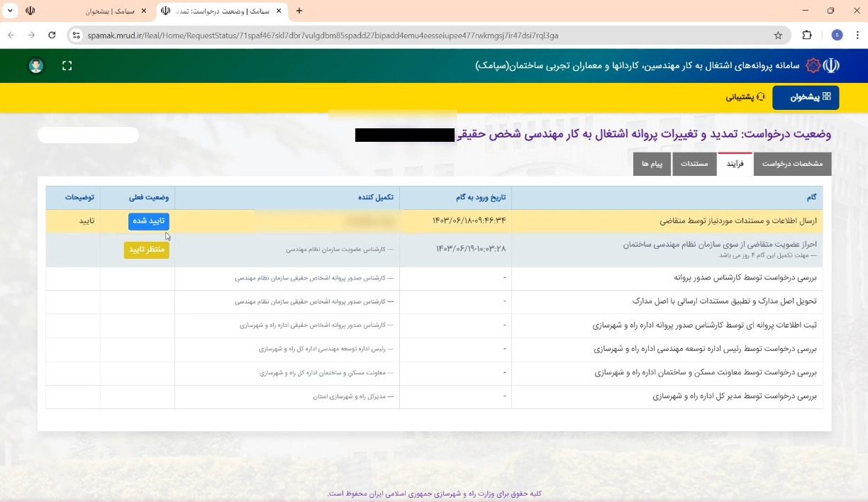Switch to the پیام ها tab
Viewport: 868px width, 502px height.
652,164
